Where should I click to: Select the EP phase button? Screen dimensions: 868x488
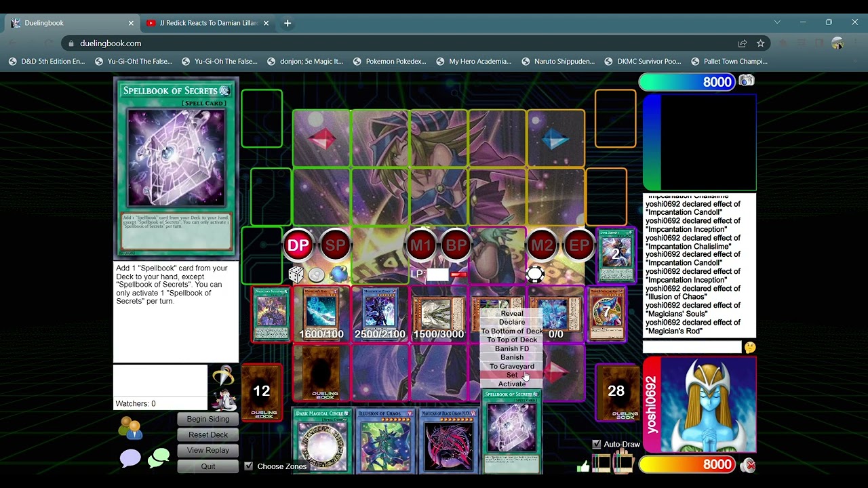click(578, 245)
